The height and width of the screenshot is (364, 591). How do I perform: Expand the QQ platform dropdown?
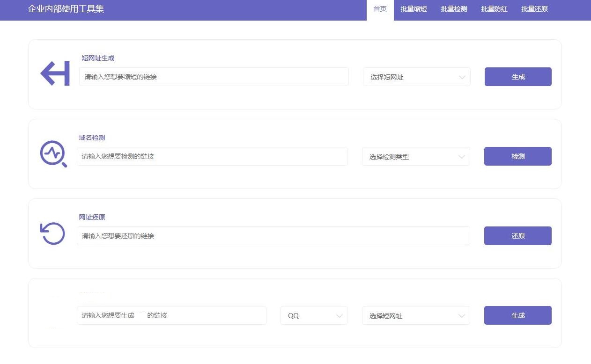click(x=314, y=316)
